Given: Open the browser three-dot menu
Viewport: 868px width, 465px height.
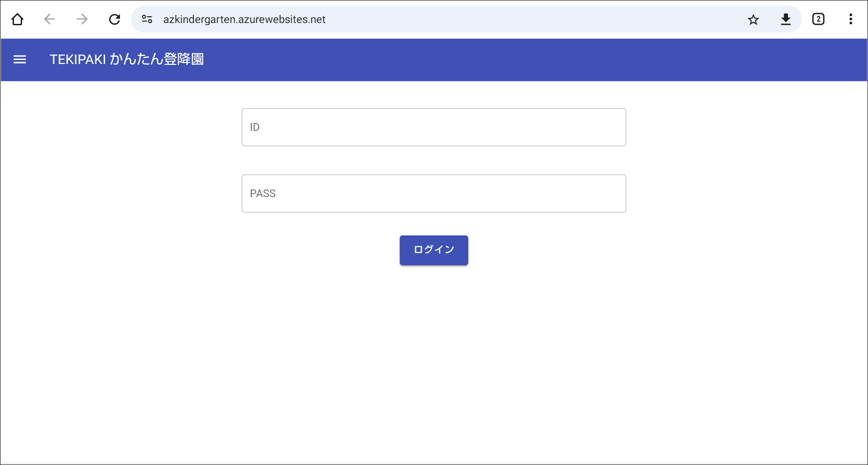Looking at the screenshot, I should [x=851, y=19].
